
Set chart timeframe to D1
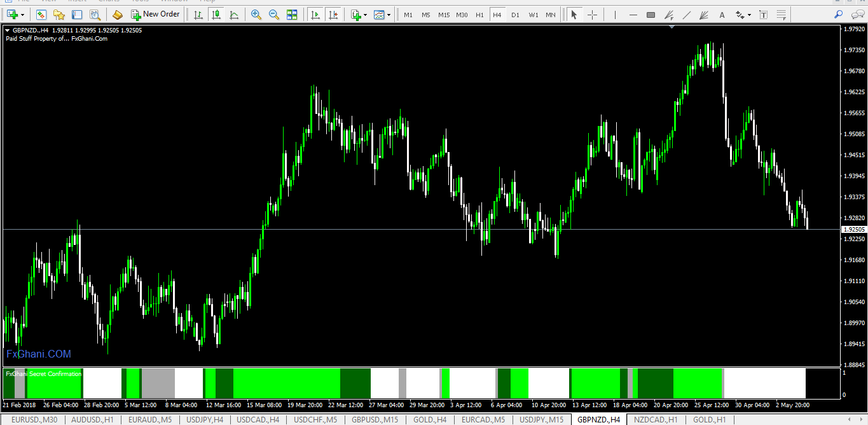pos(516,14)
